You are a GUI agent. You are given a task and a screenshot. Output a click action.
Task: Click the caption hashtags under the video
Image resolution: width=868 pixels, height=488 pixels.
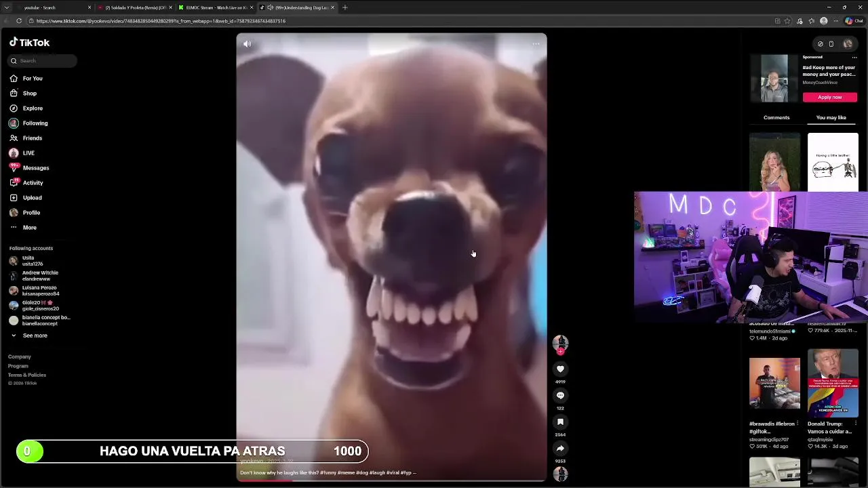coord(367,472)
